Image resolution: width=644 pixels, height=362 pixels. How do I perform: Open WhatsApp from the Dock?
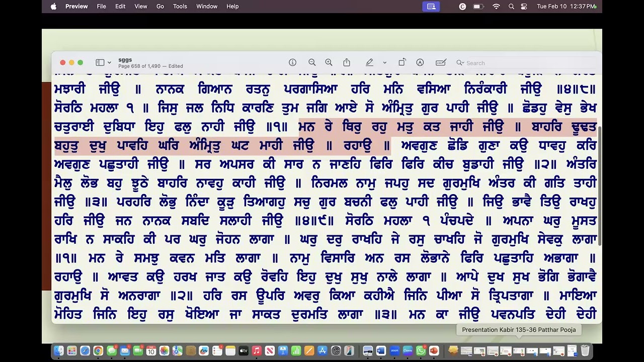pyautogui.click(x=421, y=350)
